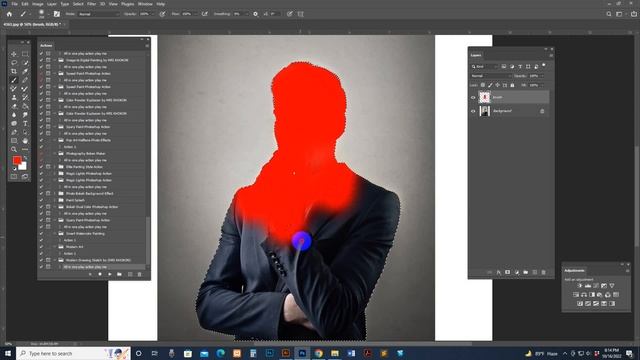The width and height of the screenshot is (640, 360).
Task: Collapse Pop Art Halftone Photo Effects set
Action: pos(55,140)
